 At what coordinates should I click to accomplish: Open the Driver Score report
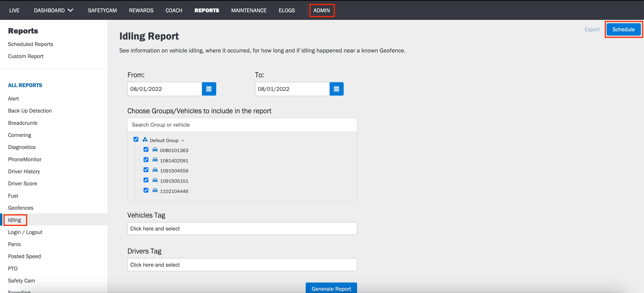(23, 183)
